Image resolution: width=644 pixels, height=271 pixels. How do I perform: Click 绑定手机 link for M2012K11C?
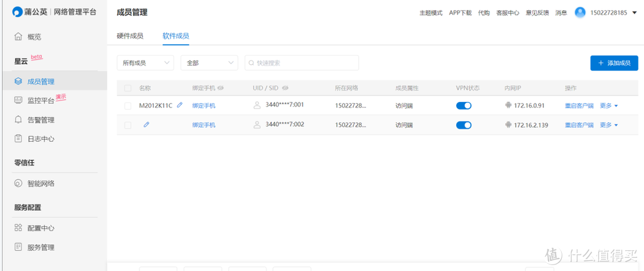click(x=204, y=106)
